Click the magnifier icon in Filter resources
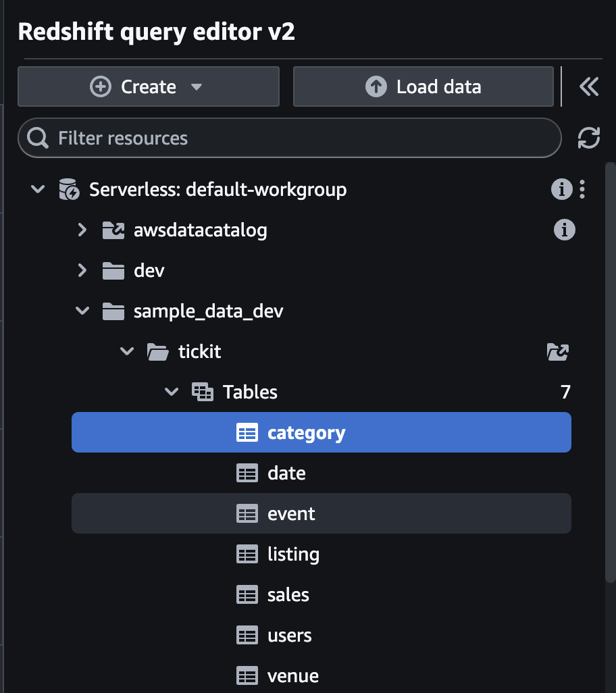Image resolution: width=616 pixels, height=693 pixels. pos(38,138)
